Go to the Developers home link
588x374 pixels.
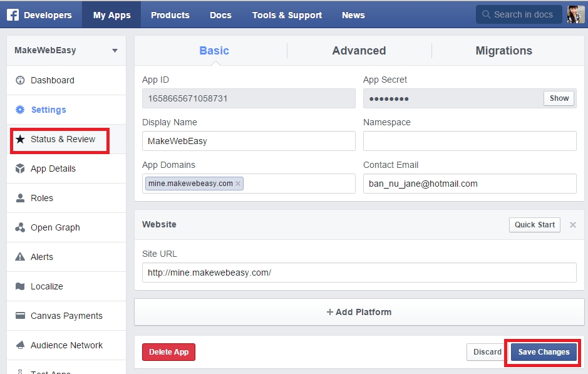tap(48, 15)
